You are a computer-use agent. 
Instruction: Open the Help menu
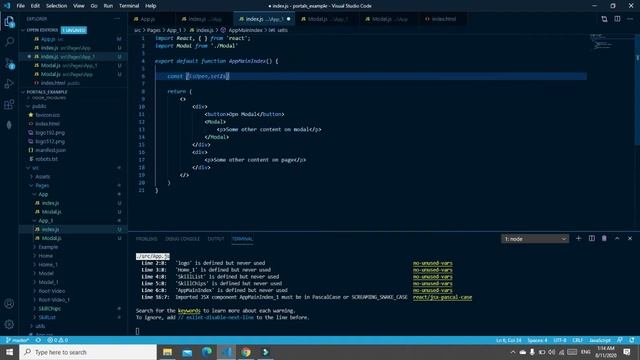[151, 6]
